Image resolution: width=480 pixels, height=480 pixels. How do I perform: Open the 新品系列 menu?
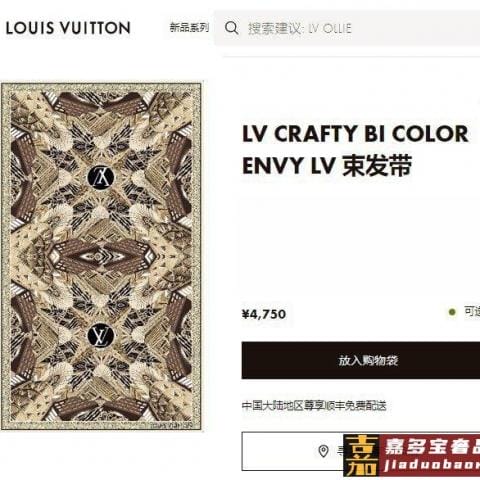coord(189,27)
